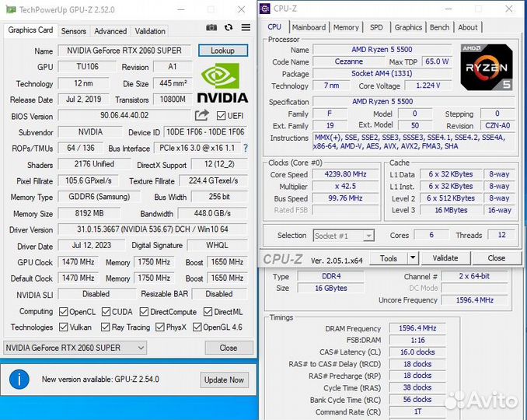Open the Memory tab in CPU-Z
This screenshot has width=527, height=420.
[346, 27]
